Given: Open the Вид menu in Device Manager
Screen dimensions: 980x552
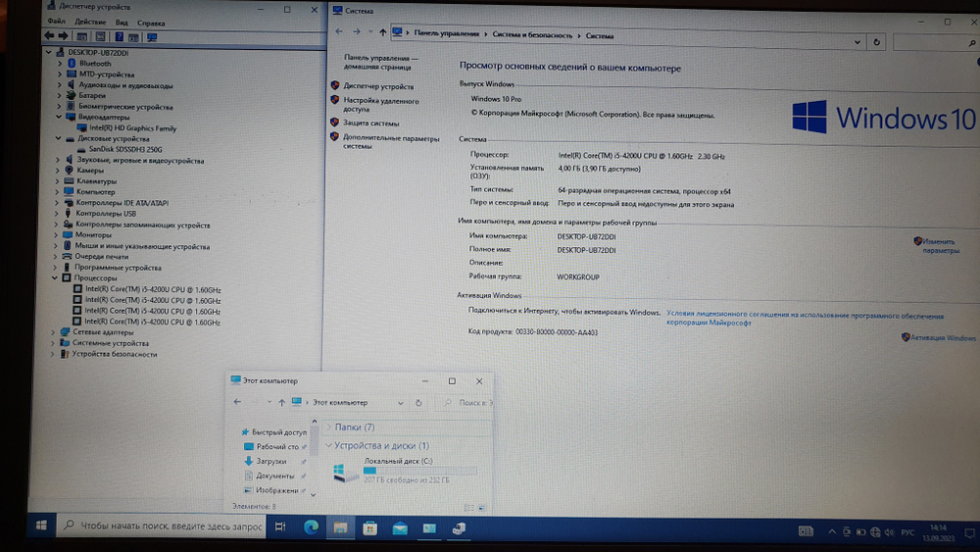Looking at the screenshot, I should (x=122, y=23).
